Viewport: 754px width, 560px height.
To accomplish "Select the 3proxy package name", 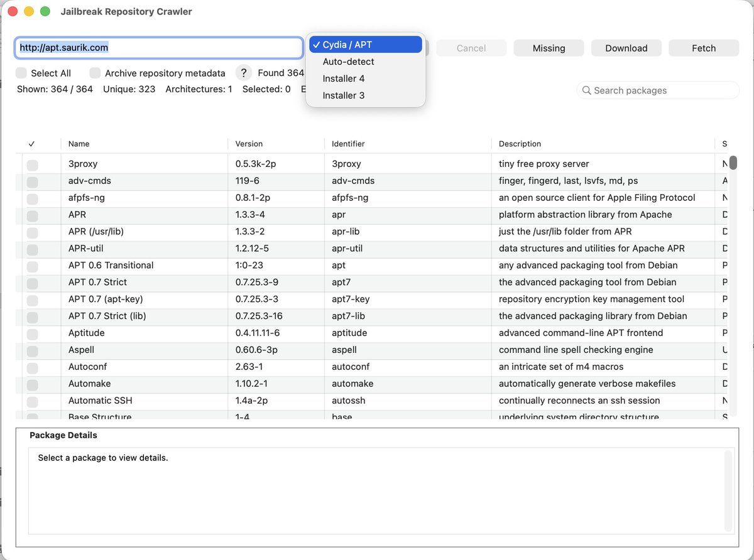I will [x=83, y=164].
